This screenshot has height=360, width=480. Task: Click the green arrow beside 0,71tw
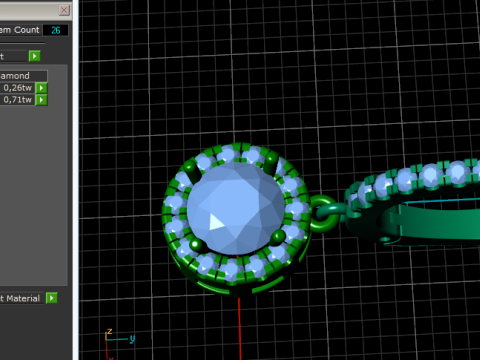(41, 100)
